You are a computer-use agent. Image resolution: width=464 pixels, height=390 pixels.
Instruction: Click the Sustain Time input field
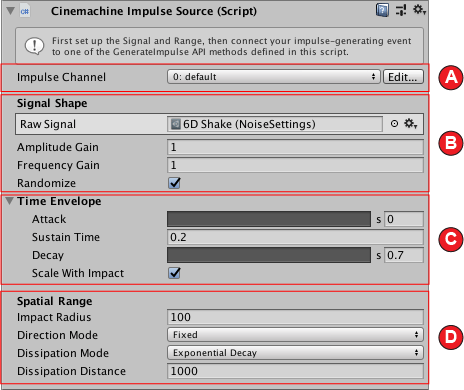tap(295, 237)
